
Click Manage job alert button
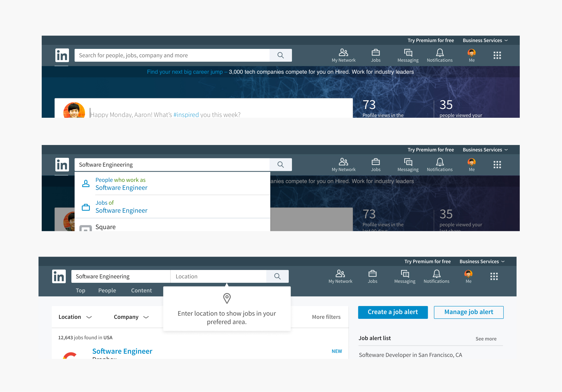coord(468,312)
